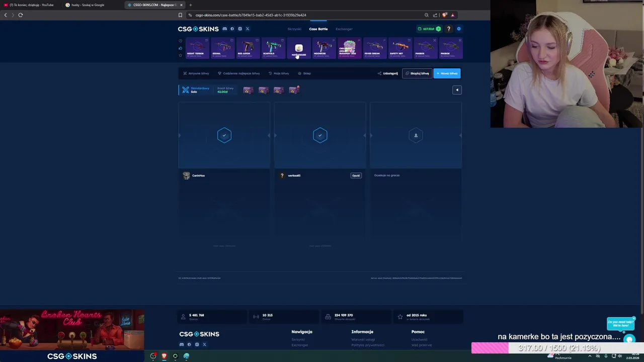Click the footer Facebook icon
This screenshot has height=362, width=644.
[x=189, y=344]
